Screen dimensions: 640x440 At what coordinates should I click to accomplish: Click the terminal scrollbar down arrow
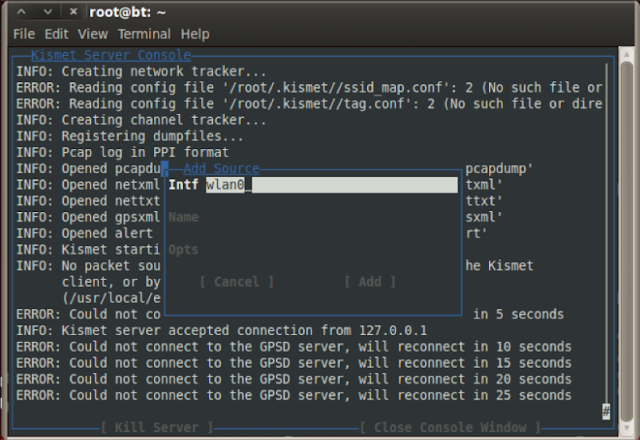(x=627, y=429)
